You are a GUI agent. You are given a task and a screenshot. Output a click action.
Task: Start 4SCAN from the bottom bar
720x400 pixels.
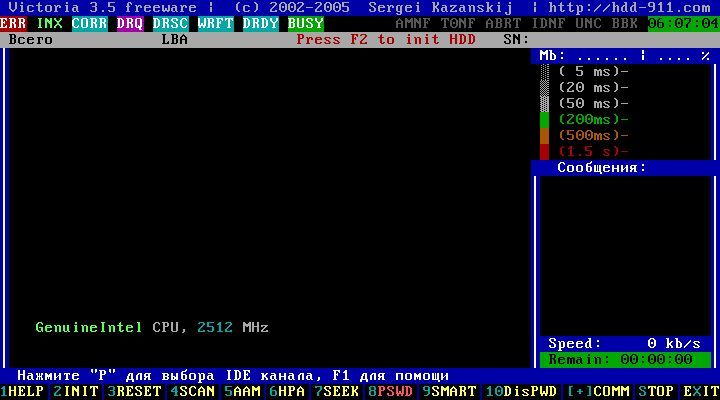(193, 392)
